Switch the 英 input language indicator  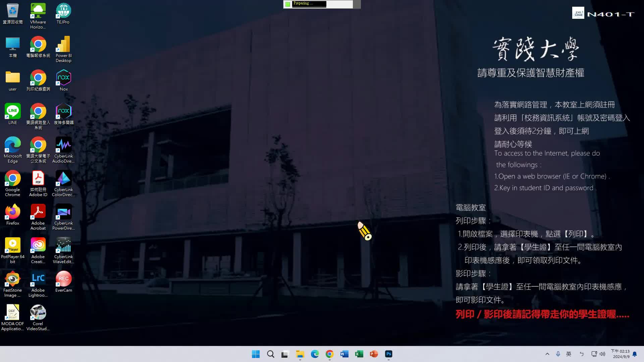click(x=569, y=354)
